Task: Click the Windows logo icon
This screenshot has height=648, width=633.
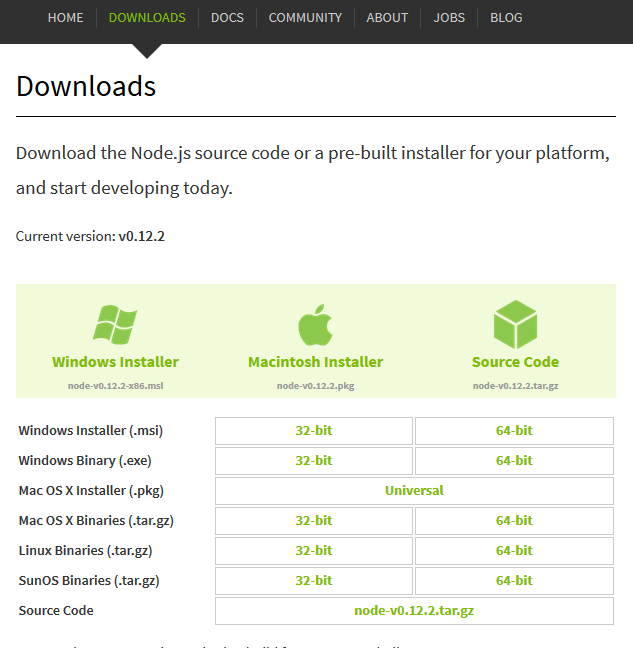Action: click(x=115, y=324)
